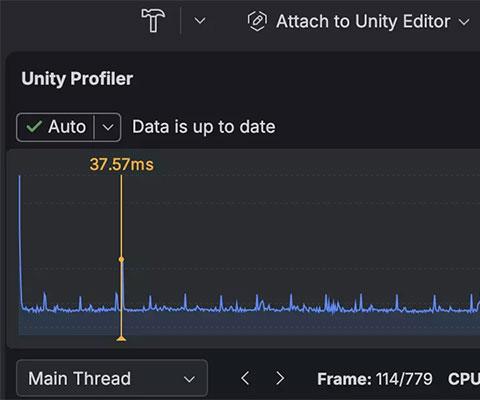Click the Unity Profiler panel title
This screenshot has height=400, width=480.
click(77, 79)
